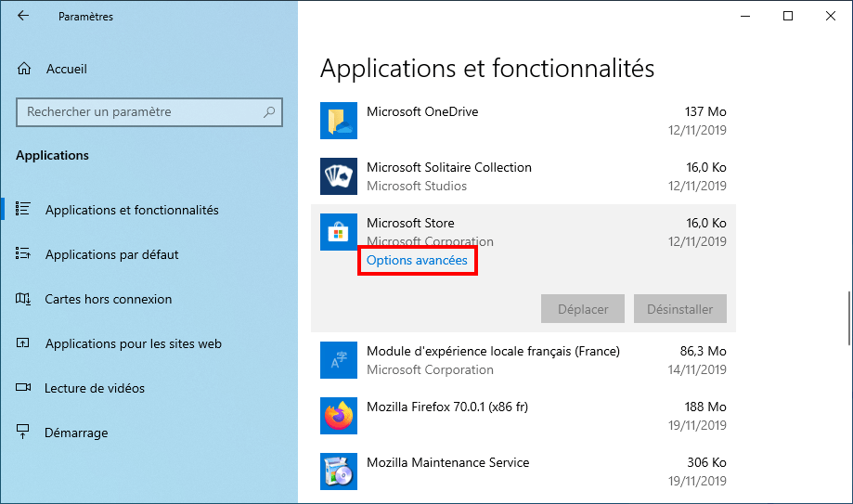Click the Déplacer button
The height and width of the screenshot is (504, 853).
[583, 308]
